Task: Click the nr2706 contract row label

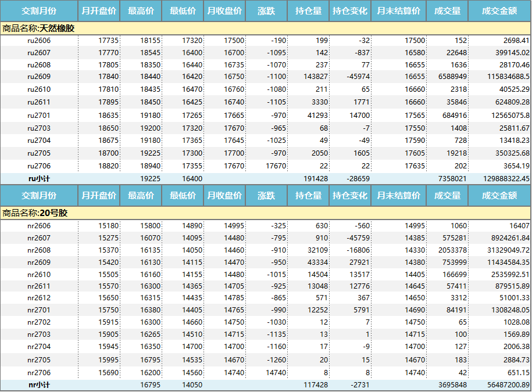Action: [x=39, y=373]
